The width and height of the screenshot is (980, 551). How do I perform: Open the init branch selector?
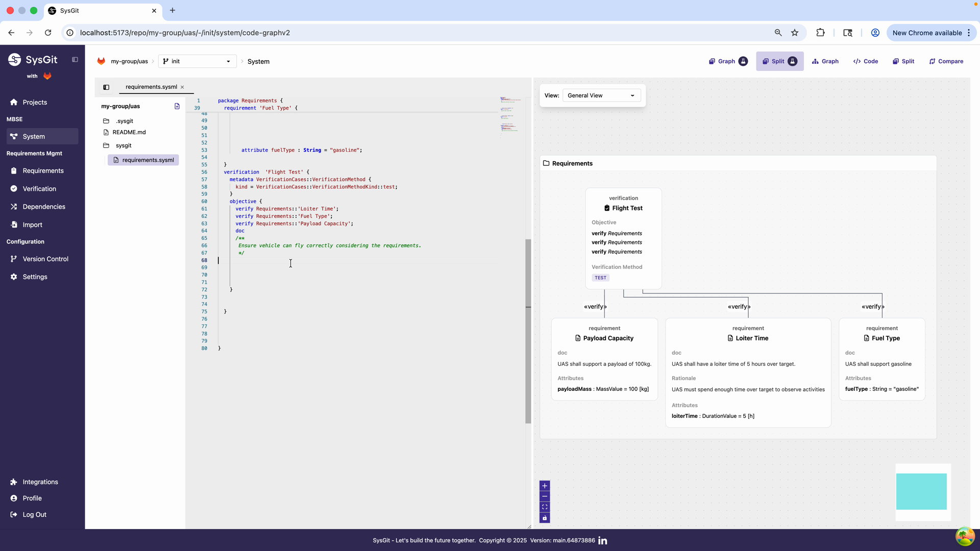point(197,61)
